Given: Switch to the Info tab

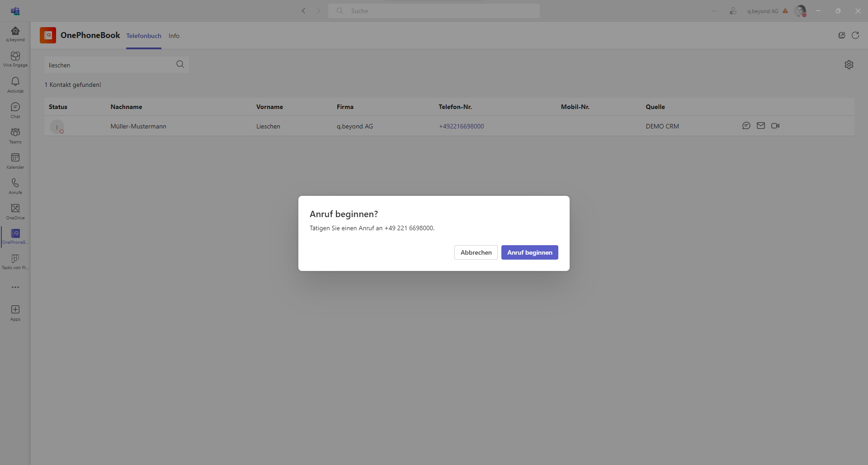Looking at the screenshot, I should coord(174,36).
